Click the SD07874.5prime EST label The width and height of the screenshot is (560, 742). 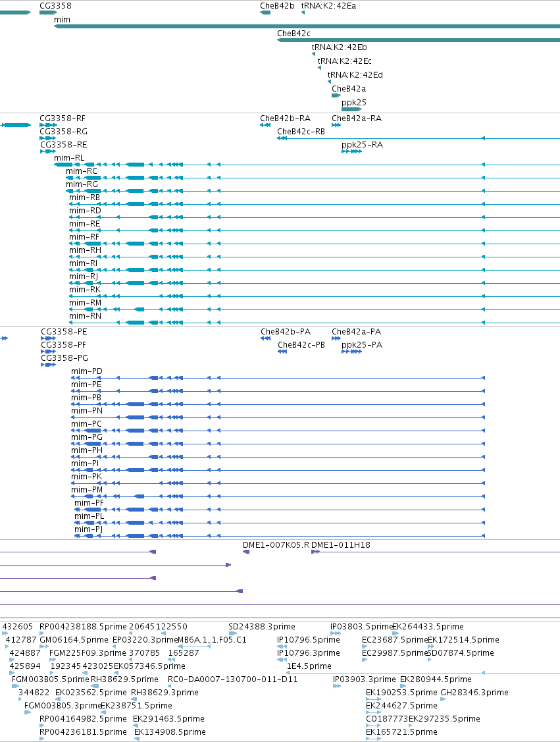tap(461, 652)
